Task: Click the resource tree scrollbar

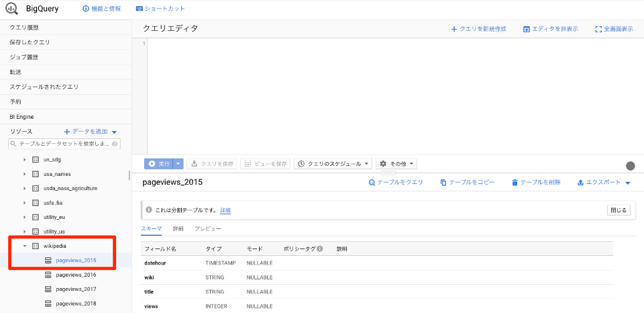Action: [129, 175]
